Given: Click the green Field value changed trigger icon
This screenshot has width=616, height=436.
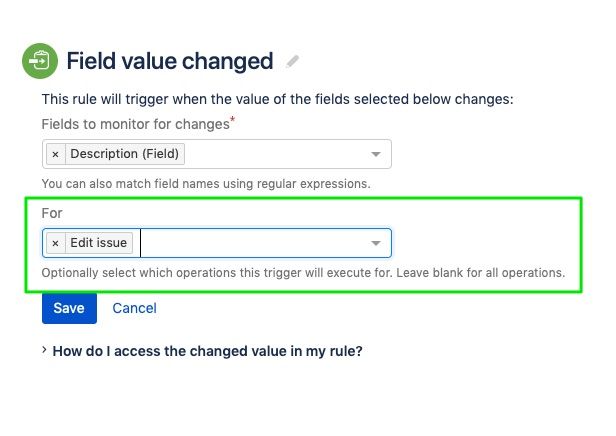Looking at the screenshot, I should tap(40, 61).
